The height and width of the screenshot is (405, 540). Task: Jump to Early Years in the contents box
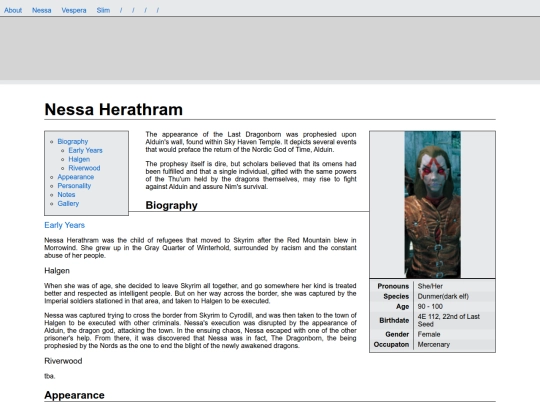click(x=85, y=150)
